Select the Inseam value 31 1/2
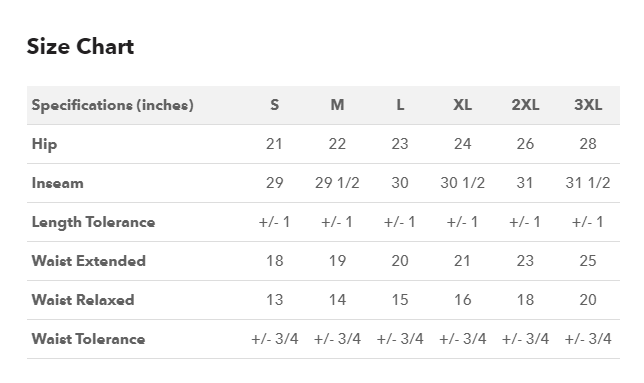 pyautogui.click(x=588, y=183)
